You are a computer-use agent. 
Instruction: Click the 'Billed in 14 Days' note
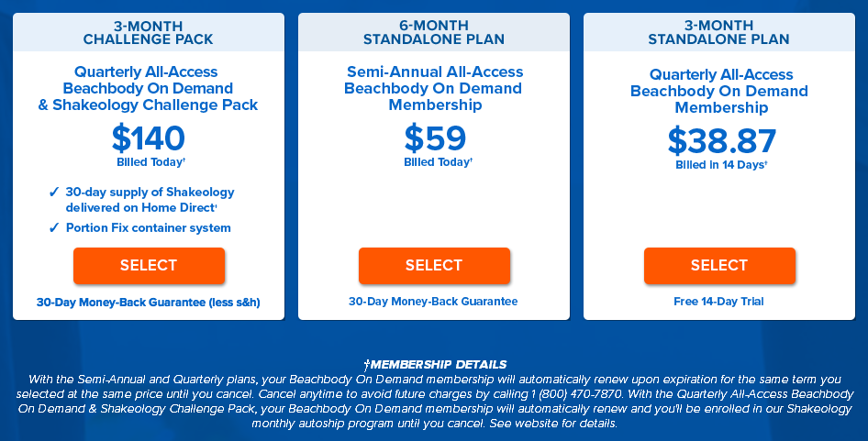click(x=719, y=165)
